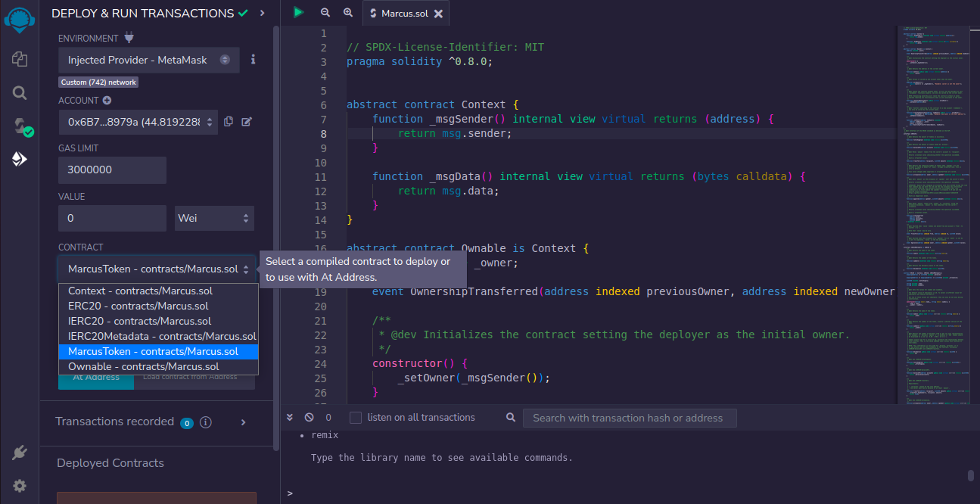Open the Search in files icon
980x504 pixels.
click(x=20, y=92)
